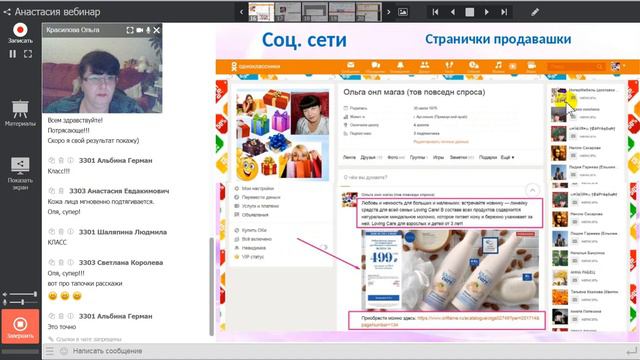
Task: Delete the message from Светлана Королева
Action: point(61,262)
